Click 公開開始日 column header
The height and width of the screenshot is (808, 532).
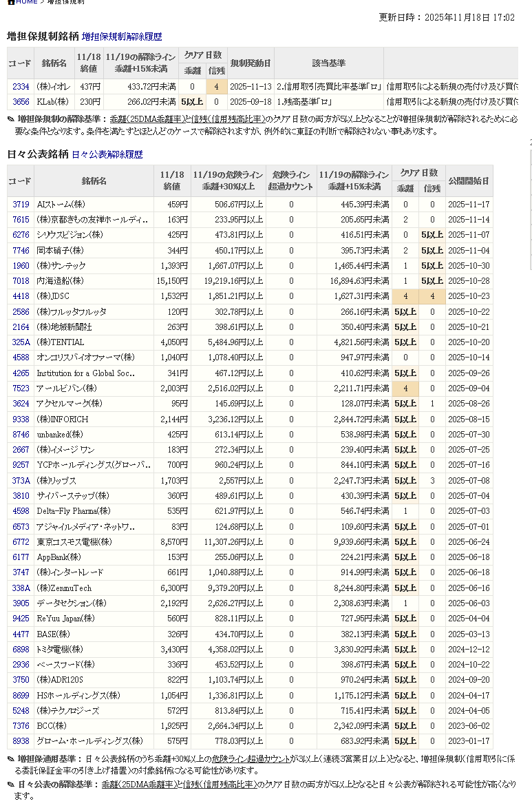469,181
